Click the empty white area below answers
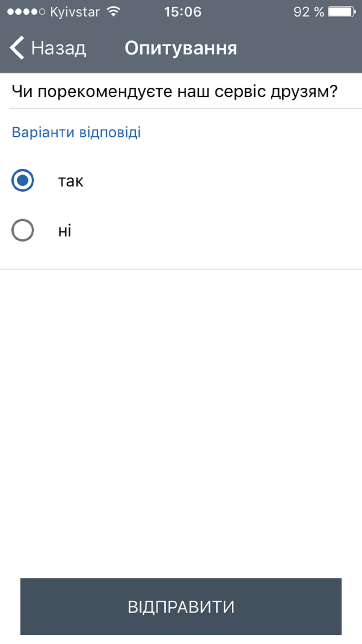 (181, 420)
